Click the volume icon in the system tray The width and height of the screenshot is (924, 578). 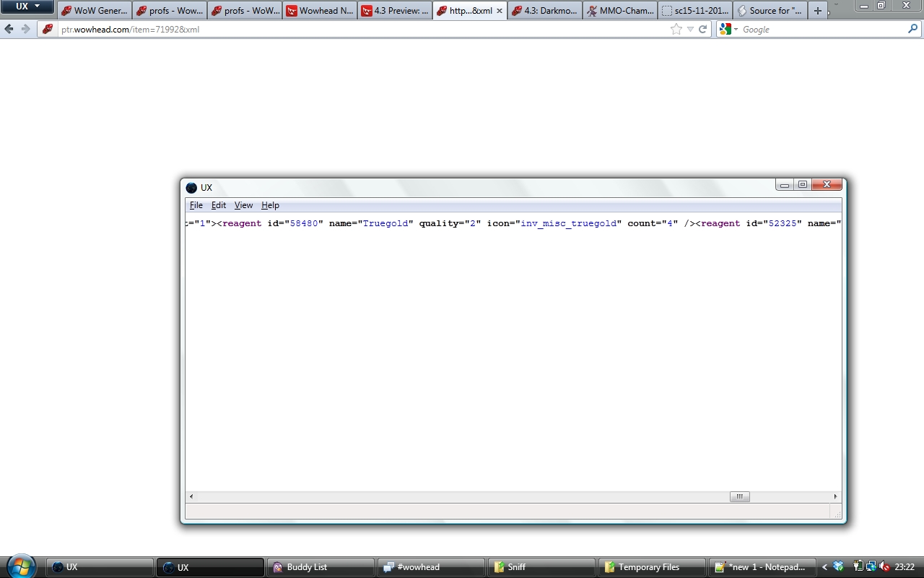pos(884,567)
